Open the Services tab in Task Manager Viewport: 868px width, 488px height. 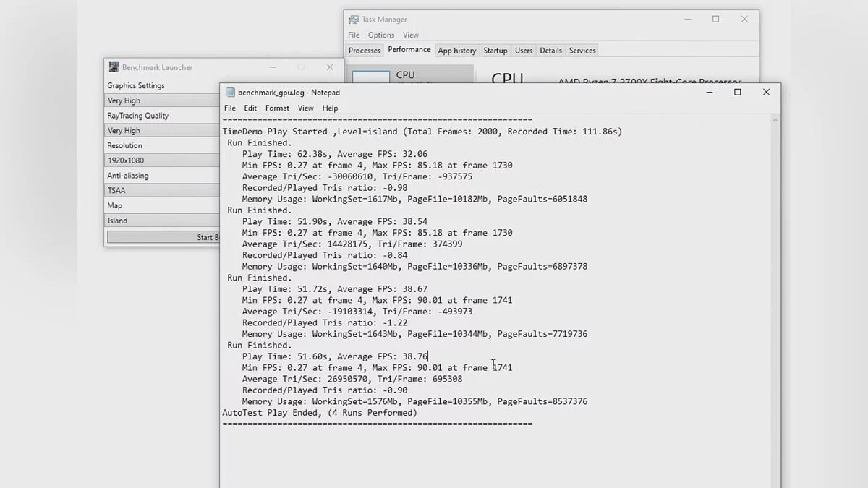pos(582,51)
